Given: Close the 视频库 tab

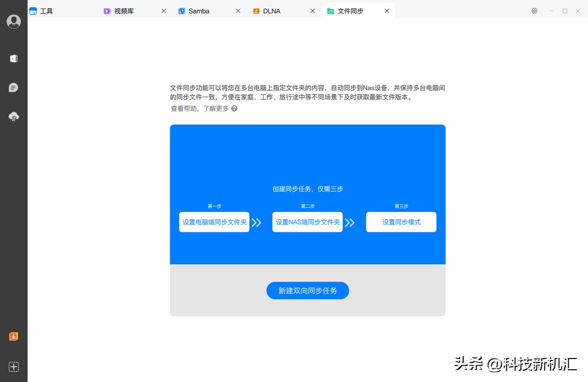Looking at the screenshot, I should coord(164,10).
